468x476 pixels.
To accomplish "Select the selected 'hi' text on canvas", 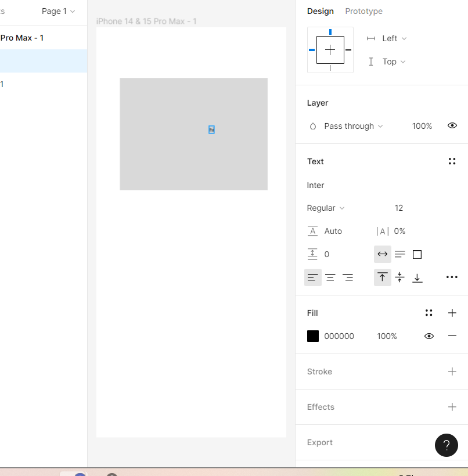I will point(212,129).
